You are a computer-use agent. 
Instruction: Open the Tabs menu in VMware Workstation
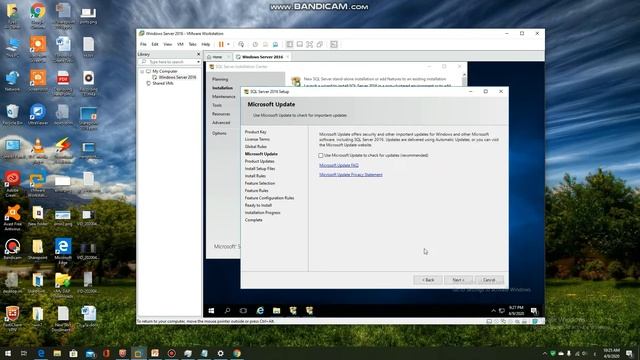(x=192, y=44)
